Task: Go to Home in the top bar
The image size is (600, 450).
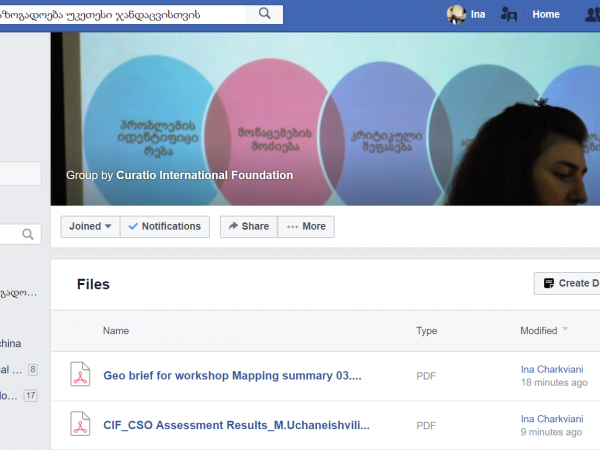Action: point(546,15)
